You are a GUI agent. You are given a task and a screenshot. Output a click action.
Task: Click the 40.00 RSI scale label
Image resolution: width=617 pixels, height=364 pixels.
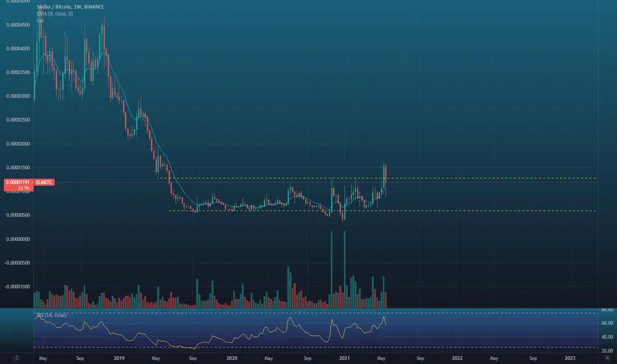point(607,338)
